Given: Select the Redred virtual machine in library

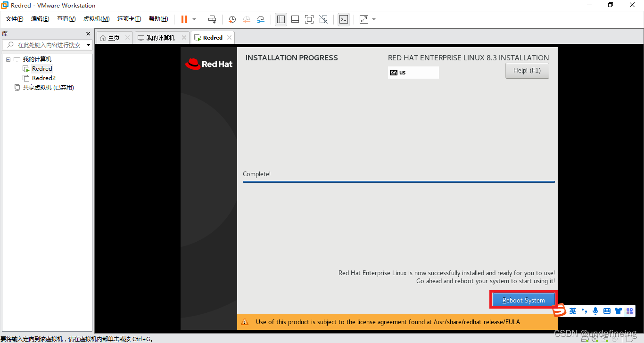Looking at the screenshot, I should 42,69.
